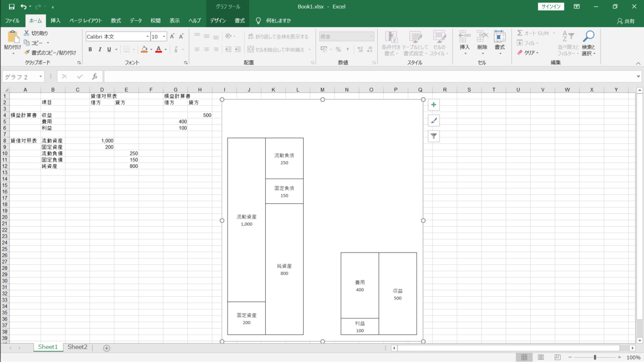Switch to Normal view in status bar
The height and width of the screenshot is (362, 644).
click(x=524, y=357)
